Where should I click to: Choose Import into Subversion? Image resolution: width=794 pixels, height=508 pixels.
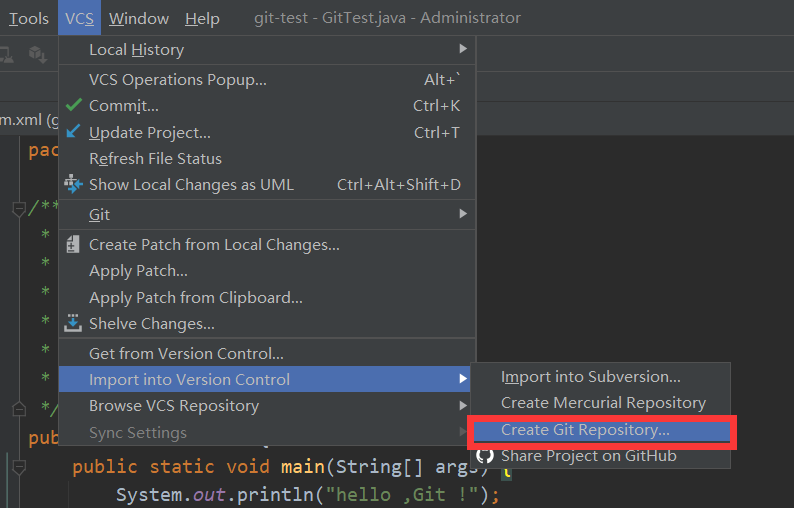tap(601, 377)
